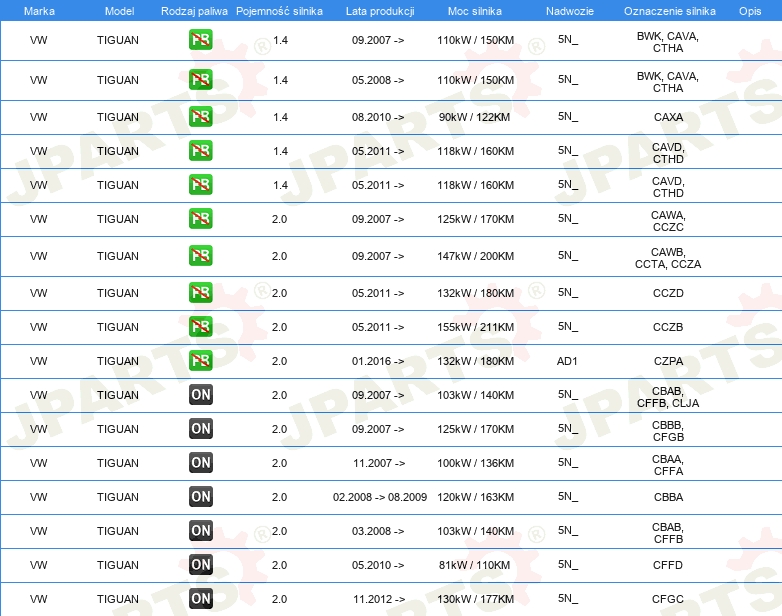Viewport: 782px width, 616px height.
Task: Select the ON diesel icon in the 100kW / 136KM row
Action: (200, 462)
